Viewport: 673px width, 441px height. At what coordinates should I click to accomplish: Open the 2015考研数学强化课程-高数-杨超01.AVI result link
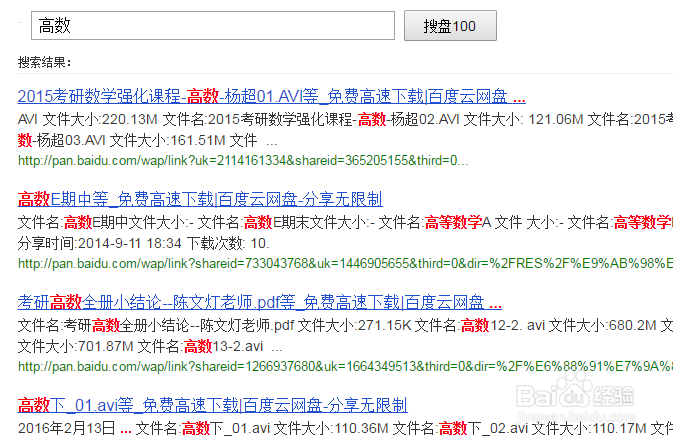point(271,96)
